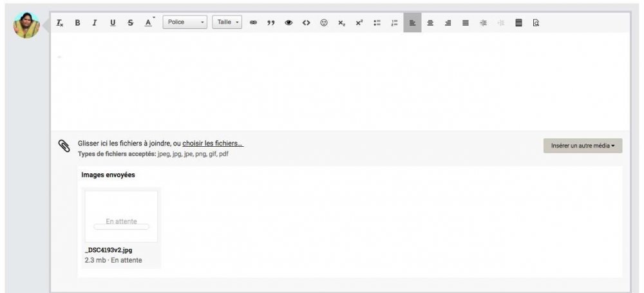Insert a bulleted list

pyautogui.click(x=377, y=23)
